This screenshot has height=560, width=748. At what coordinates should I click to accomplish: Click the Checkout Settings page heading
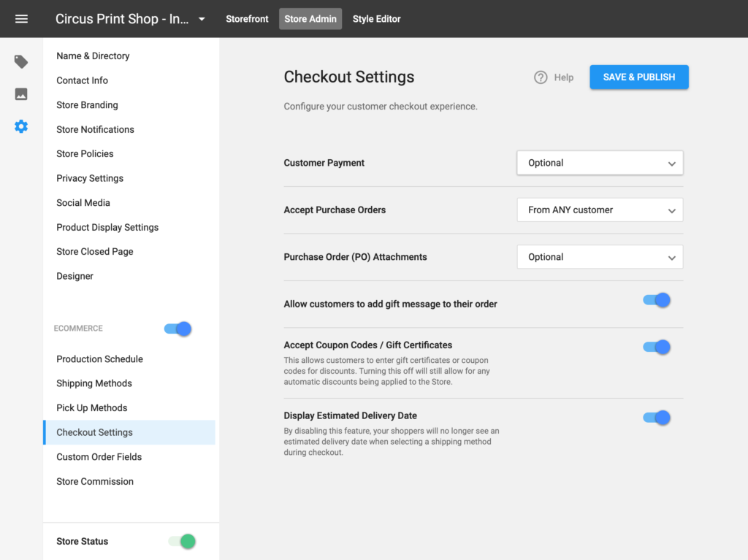point(349,77)
